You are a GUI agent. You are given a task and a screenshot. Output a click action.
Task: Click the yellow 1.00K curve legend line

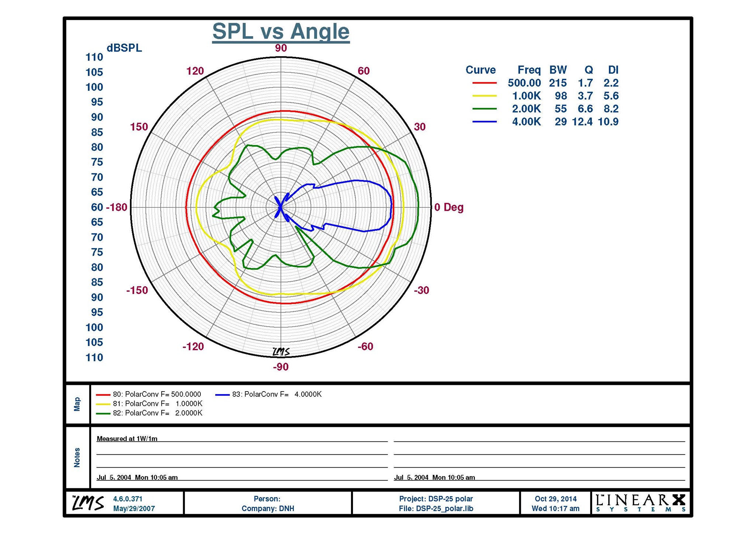(484, 96)
